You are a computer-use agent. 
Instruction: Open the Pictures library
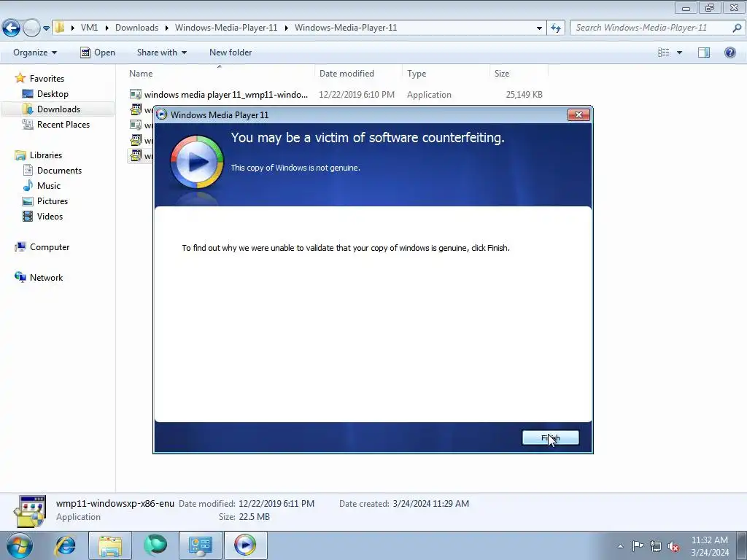point(53,201)
